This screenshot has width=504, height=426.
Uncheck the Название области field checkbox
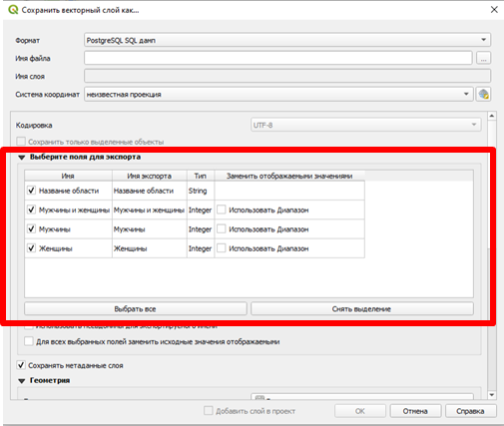coord(31,191)
